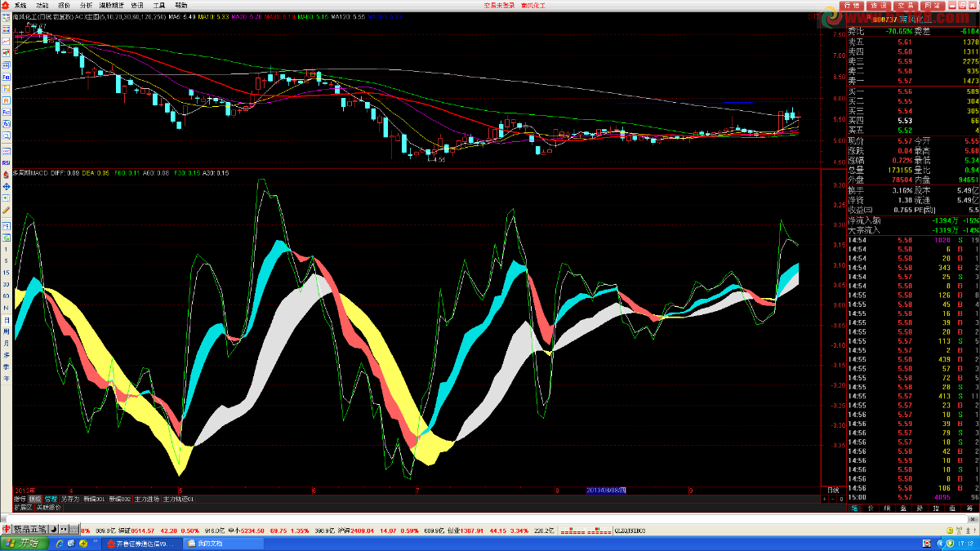Select the 主力轨迹01 template tab
Image resolution: width=980 pixels, height=551 pixels.
[178, 499]
